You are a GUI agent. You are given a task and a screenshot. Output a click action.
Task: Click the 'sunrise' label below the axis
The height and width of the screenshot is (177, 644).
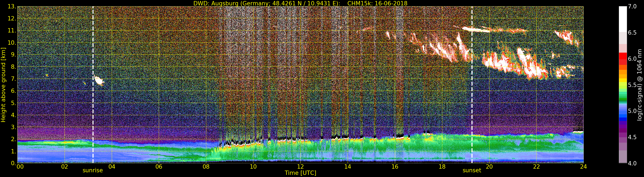point(93,170)
